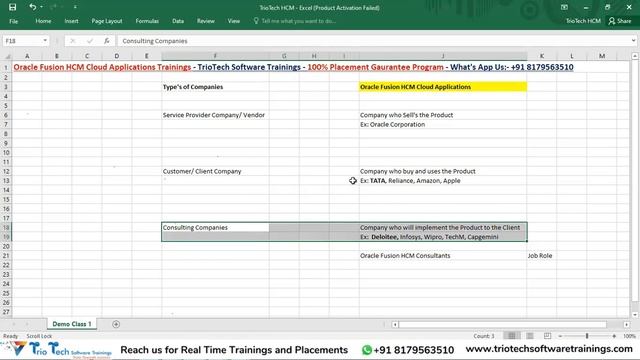Image resolution: width=640 pixels, height=360 pixels.
Task: Click the Name Box showing F18
Action: (x=22, y=41)
